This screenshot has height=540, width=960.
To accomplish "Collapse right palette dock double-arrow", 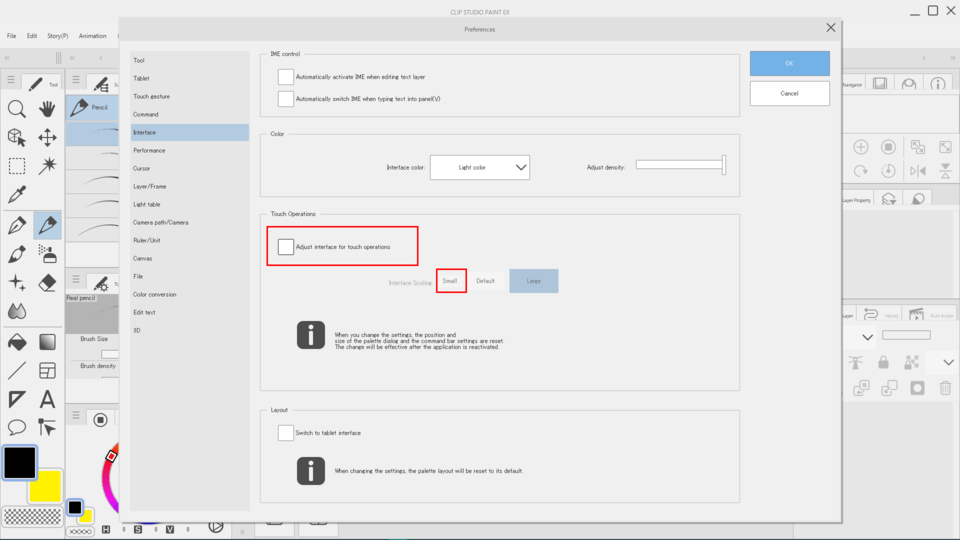I will pos(953,58).
